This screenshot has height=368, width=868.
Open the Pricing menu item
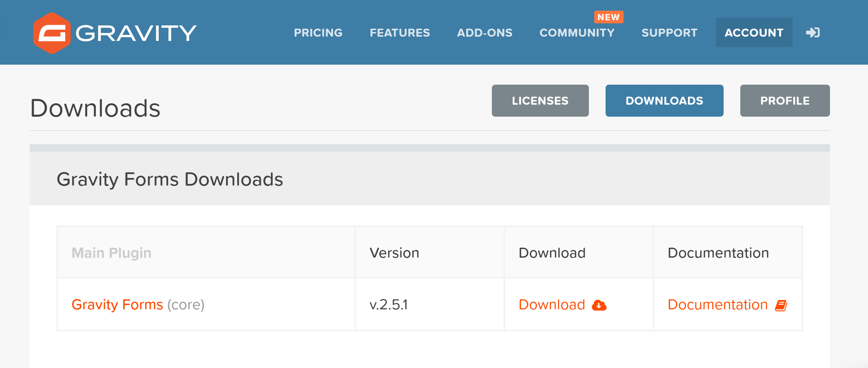click(318, 33)
